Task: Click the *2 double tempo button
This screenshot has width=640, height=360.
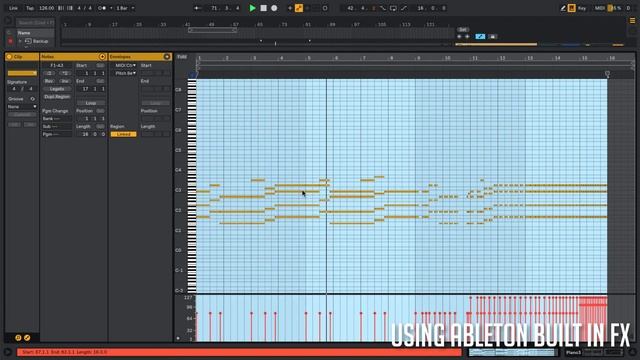Action: click(x=65, y=73)
